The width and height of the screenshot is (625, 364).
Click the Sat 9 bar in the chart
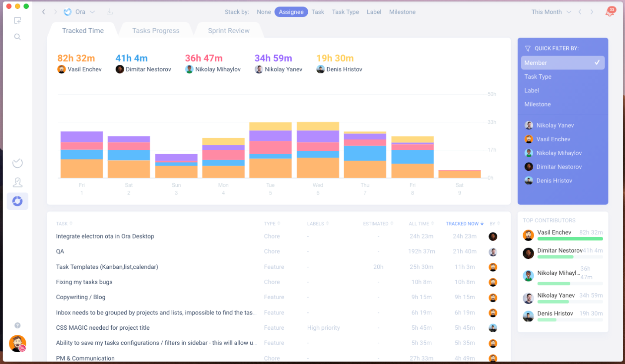[459, 174]
